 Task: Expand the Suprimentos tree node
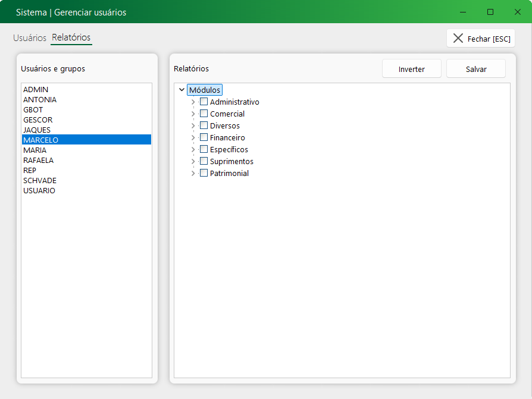click(x=193, y=161)
